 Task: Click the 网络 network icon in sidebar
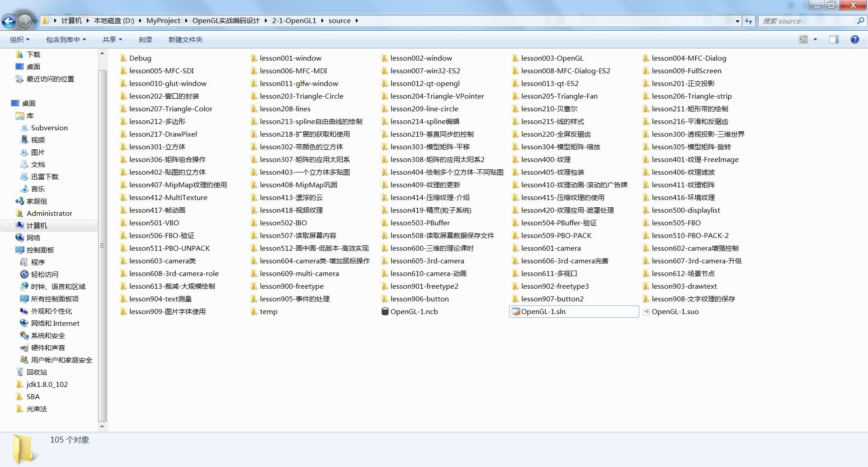click(20, 238)
